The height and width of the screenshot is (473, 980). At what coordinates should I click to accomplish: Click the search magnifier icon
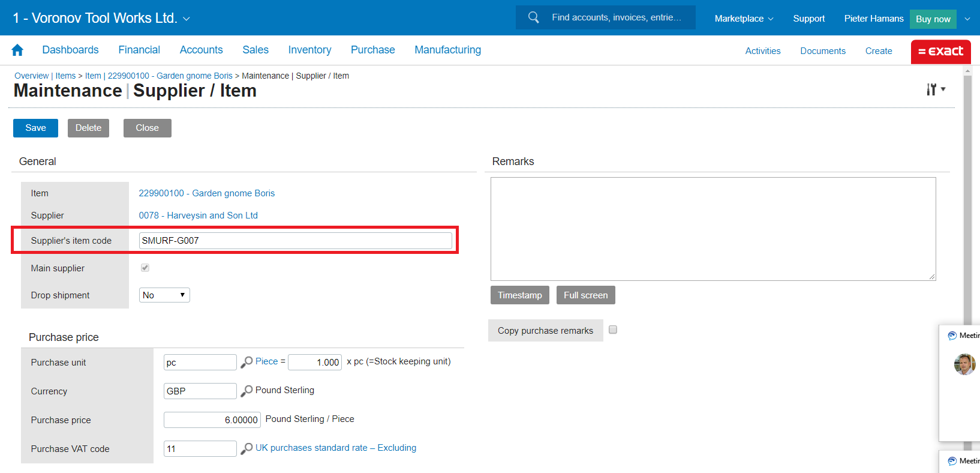pos(533,17)
